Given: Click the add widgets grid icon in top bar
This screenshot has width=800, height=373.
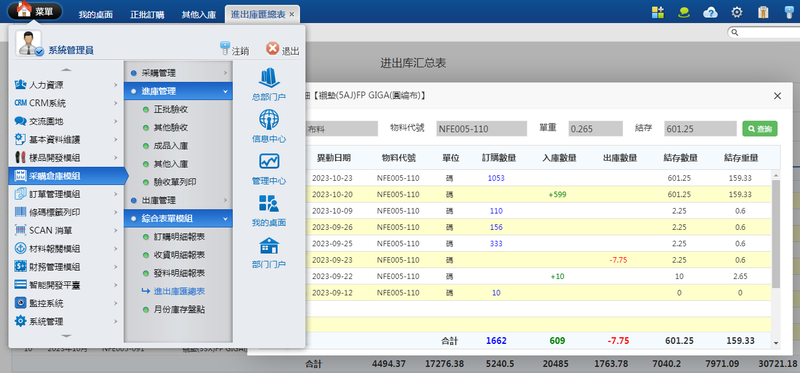Looking at the screenshot, I should (x=658, y=12).
